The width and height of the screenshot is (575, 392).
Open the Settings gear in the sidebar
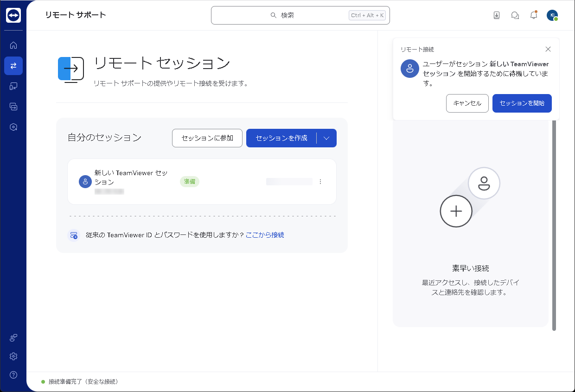click(13, 356)
